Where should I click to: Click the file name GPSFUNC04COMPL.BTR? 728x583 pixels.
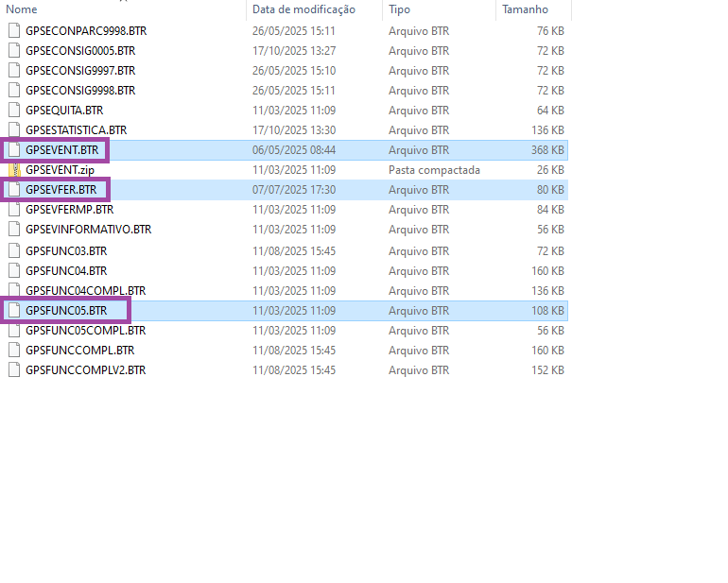point(85,291)
